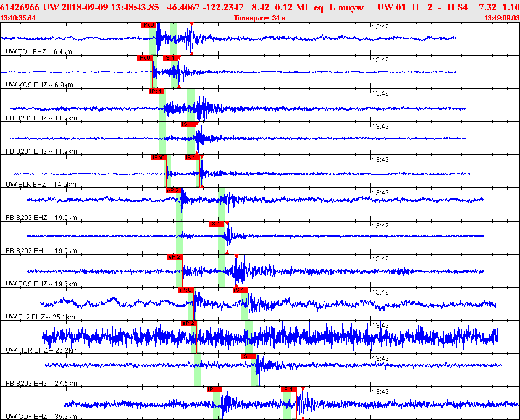Click the 'PB B203 EH2 -- 27.5km' station label
The width and height of the screenshot is (520, 420).
click(x=41, y=384)
